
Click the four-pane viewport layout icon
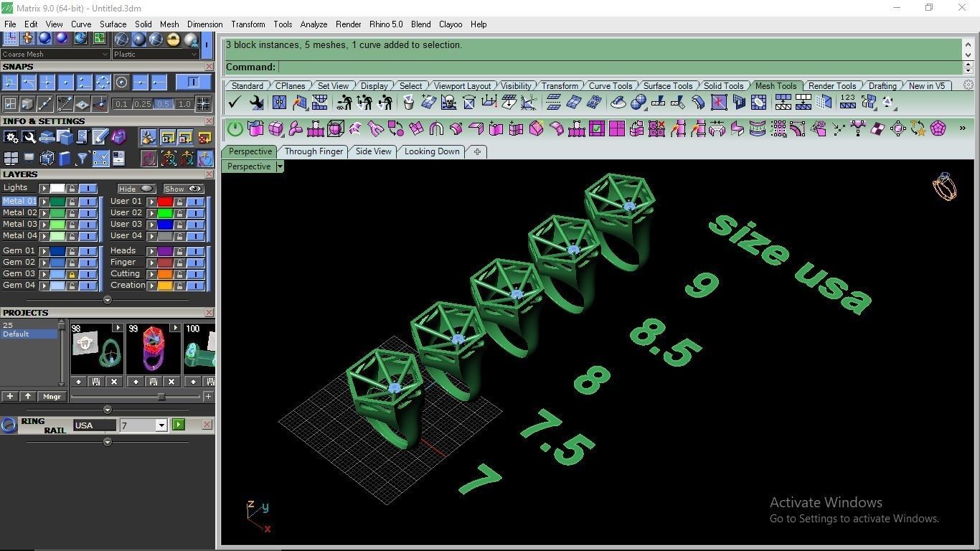click(11, 159)
